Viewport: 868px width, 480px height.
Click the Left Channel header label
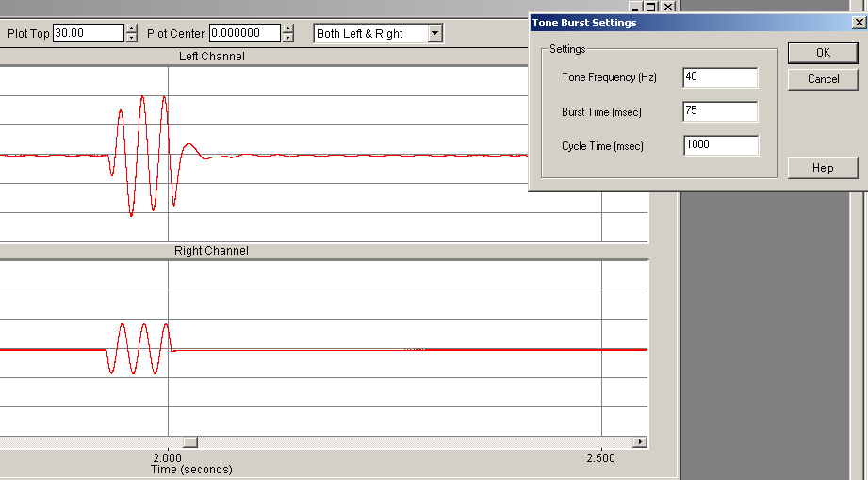211,57
